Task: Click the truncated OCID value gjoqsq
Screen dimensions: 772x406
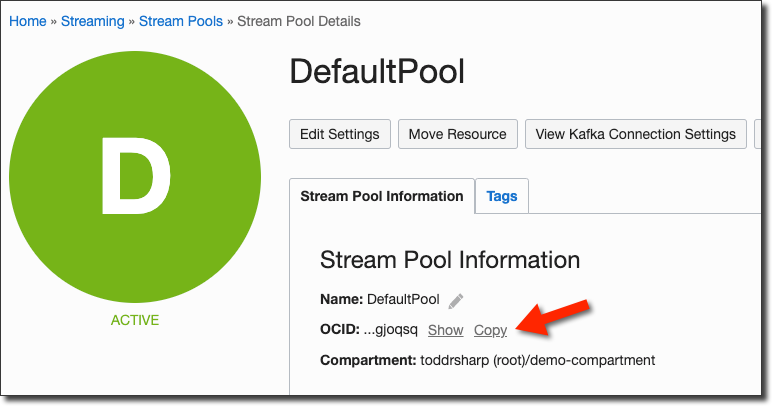Action: point(391,330)
